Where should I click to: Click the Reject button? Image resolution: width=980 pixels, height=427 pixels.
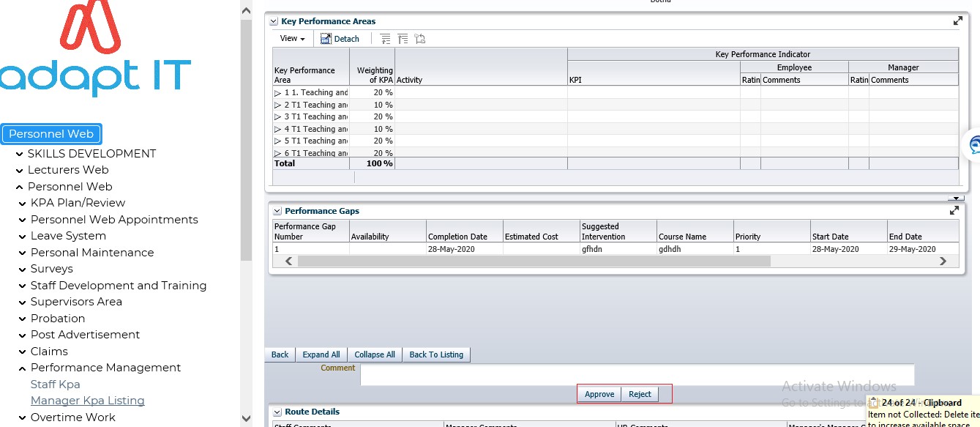tap(640, 394)
